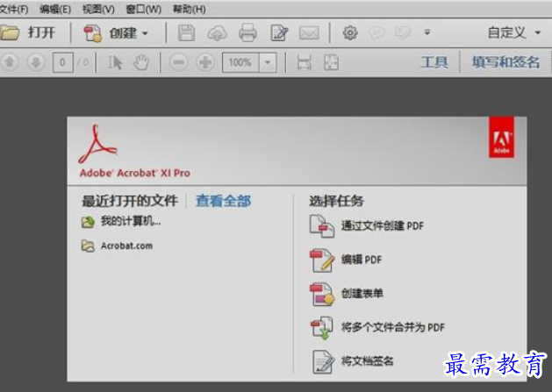
Task: Click 将多个文件合并为 PDF task
Action: coord(393,327)
